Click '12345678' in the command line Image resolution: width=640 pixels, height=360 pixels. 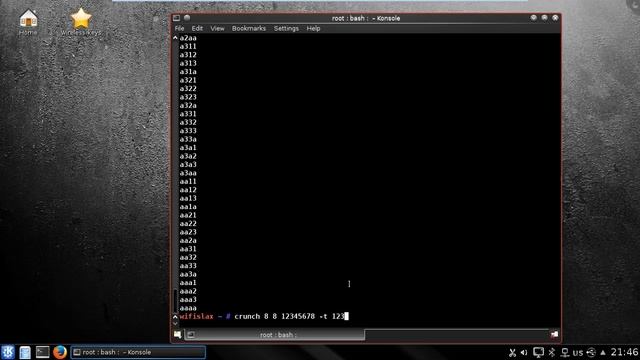[298, 316]
